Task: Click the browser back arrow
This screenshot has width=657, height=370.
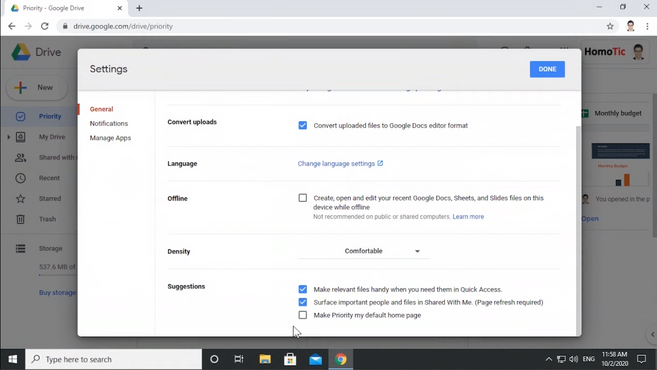Action: point(12,26)
